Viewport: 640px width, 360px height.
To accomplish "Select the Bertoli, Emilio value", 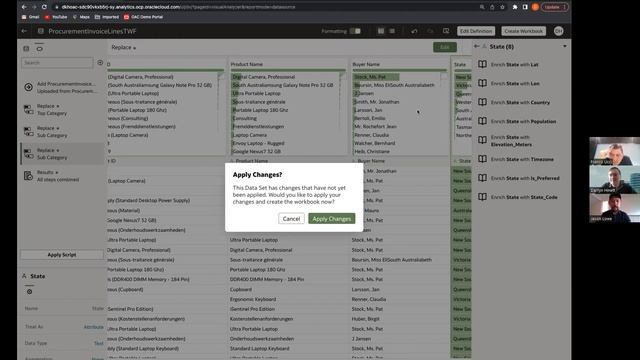I will [x=369, y=118].
